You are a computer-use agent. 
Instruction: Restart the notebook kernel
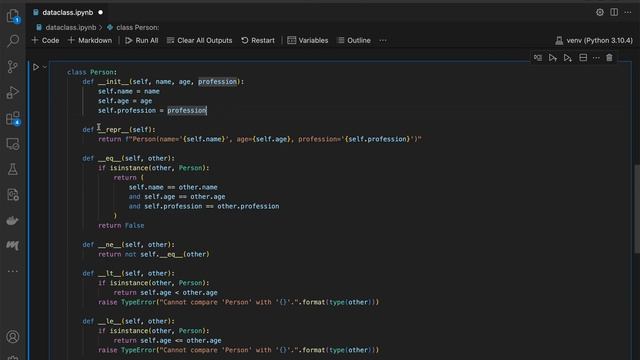pos(258,40)
